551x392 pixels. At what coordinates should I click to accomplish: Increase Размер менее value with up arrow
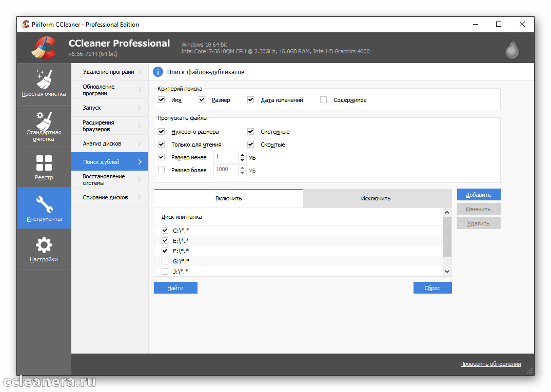[x=242, y=154]
